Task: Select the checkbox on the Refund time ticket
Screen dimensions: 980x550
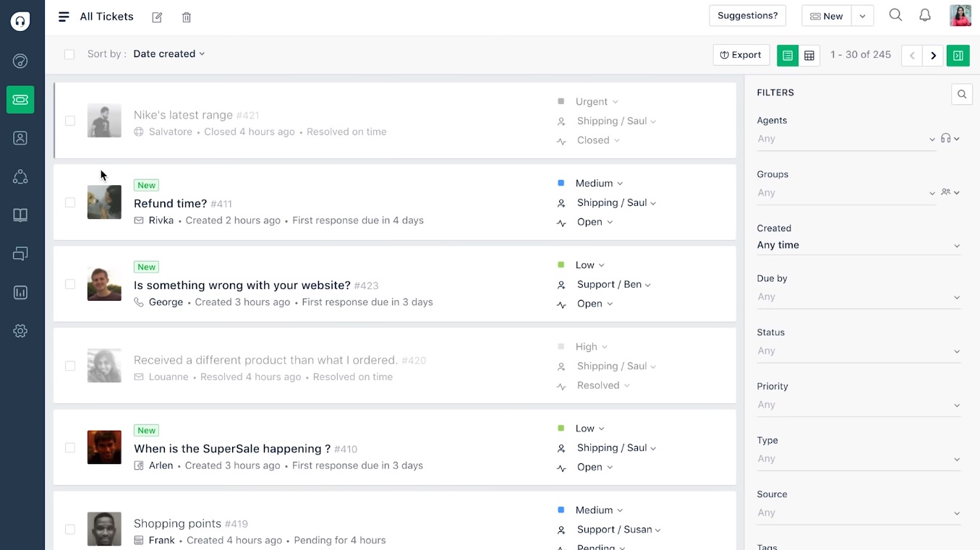Action: click(x=70, y=202)
